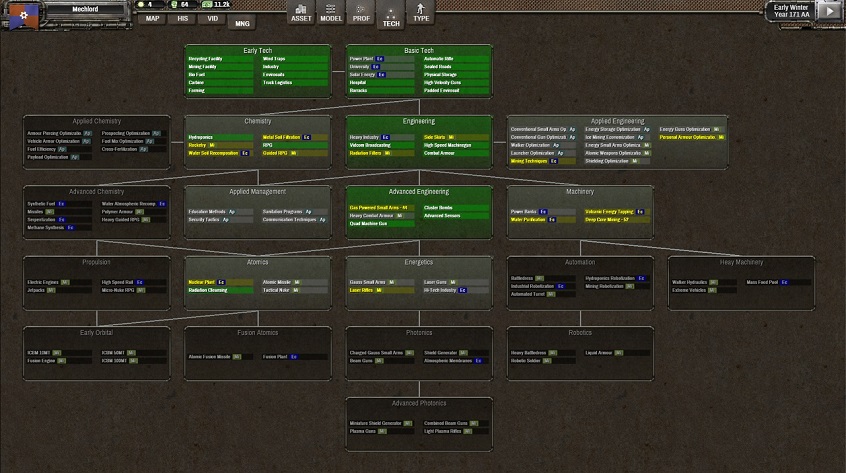Screen dimensions: 846x473
Task: Click the Cluster Bombs tech entry
Action: [x=456, y=208]
